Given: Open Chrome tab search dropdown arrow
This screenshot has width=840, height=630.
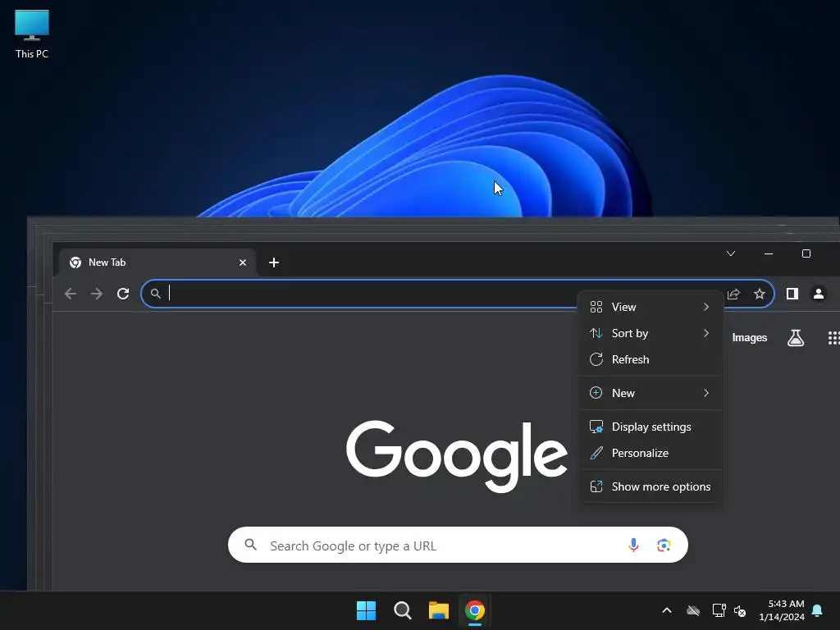Looking at the screenshot, I should point(731,253).
